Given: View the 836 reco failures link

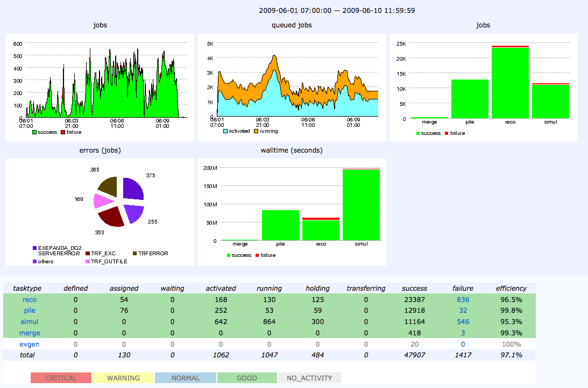Looking at the screenshot, I should tap(463, 300).
